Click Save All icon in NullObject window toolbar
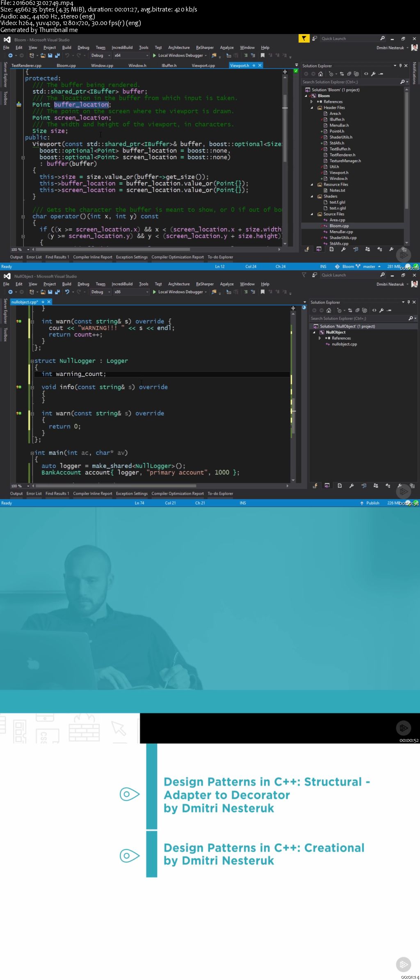Viewport: 420px width, 980px height. click(57, 292)
